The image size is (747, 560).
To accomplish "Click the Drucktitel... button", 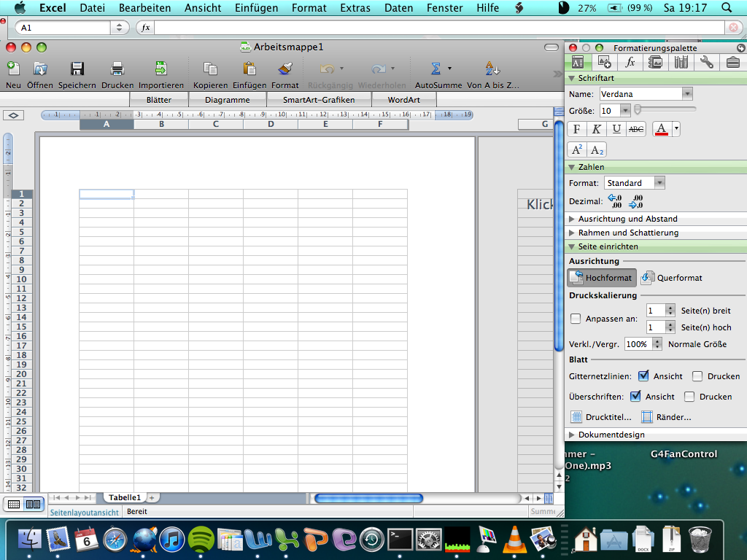I will (x=601, y=416).
